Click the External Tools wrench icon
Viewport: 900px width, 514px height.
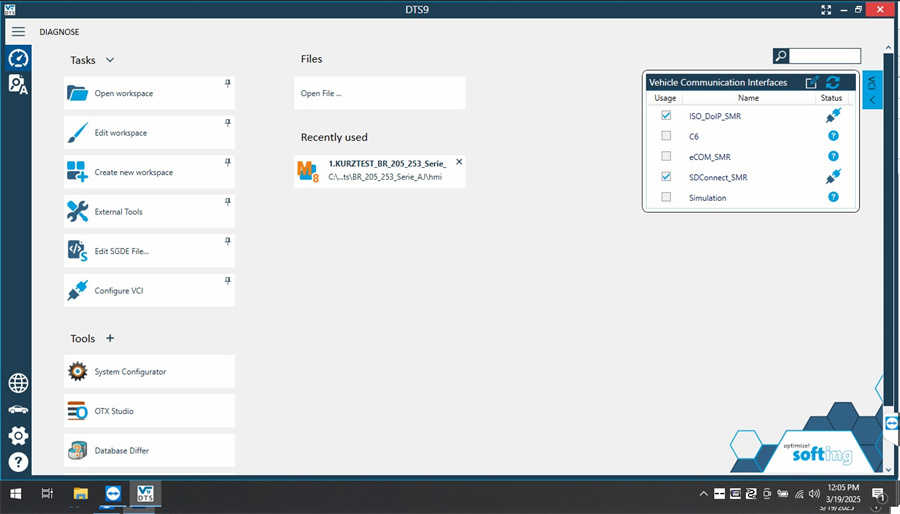pos(78,211)
